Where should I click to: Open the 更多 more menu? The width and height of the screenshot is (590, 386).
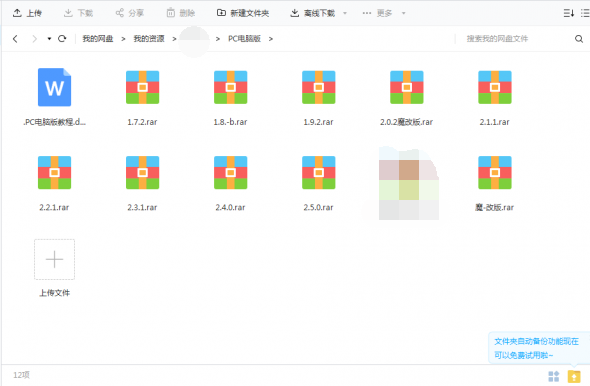pos(377,13)
